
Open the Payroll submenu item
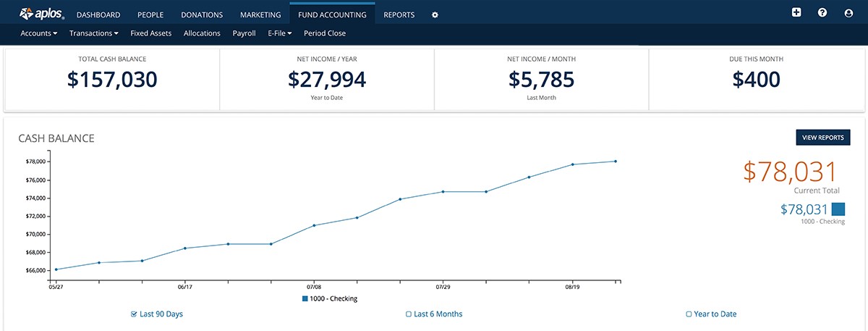(244, 33)
